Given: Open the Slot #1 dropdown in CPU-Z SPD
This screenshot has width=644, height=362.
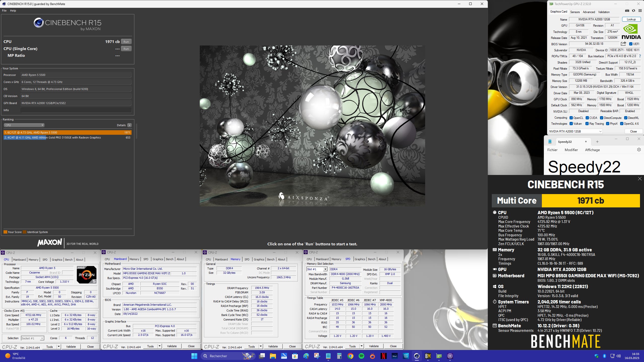Looking at the screenshot, I should pyautogui.click(x=317, y=269).
